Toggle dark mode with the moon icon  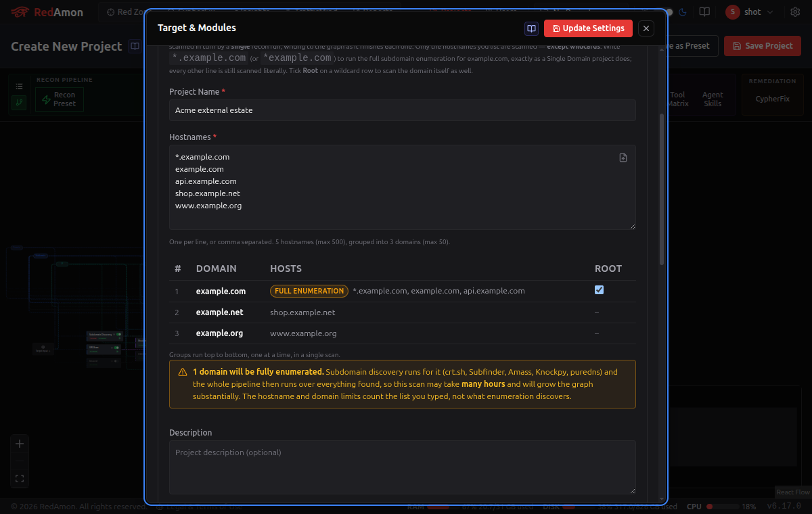(683, 11)
